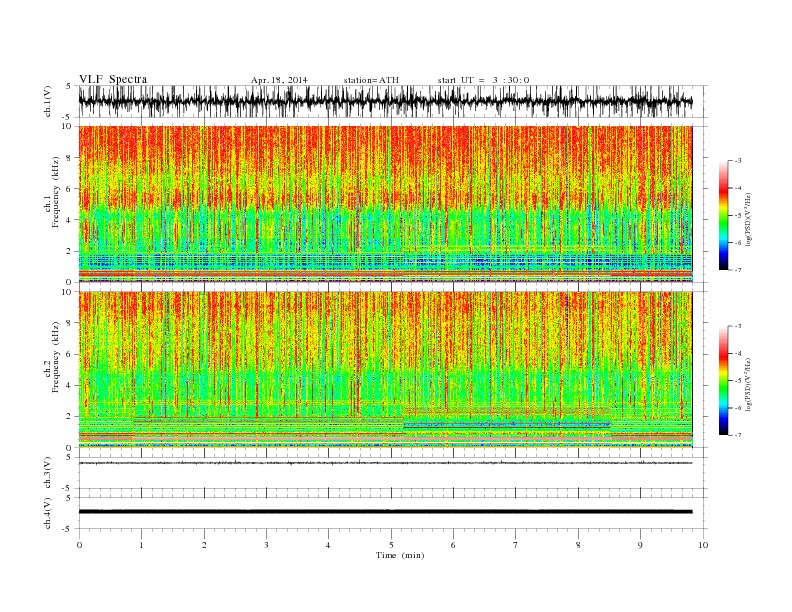Click time axis tick label "3"

click(266, 545)
